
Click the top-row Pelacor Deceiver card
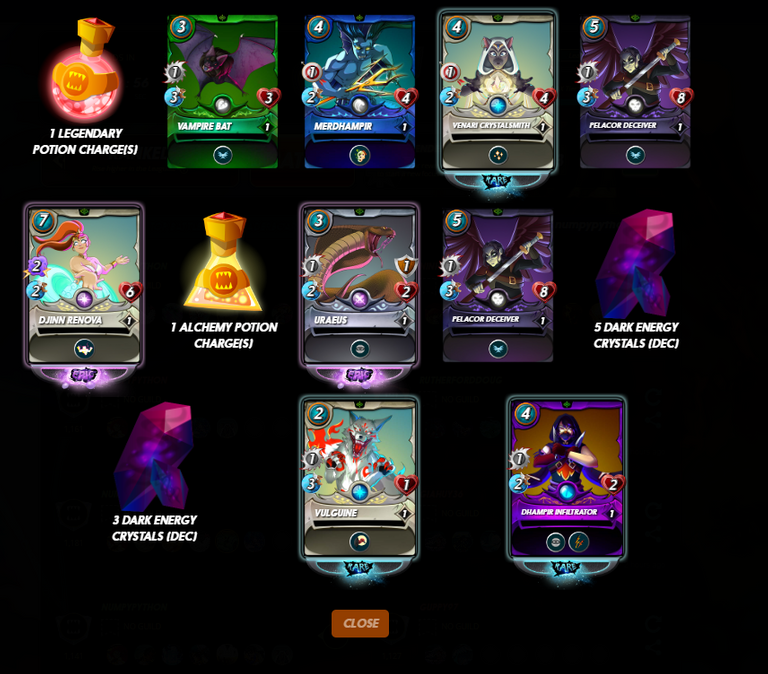coord(635,92)
